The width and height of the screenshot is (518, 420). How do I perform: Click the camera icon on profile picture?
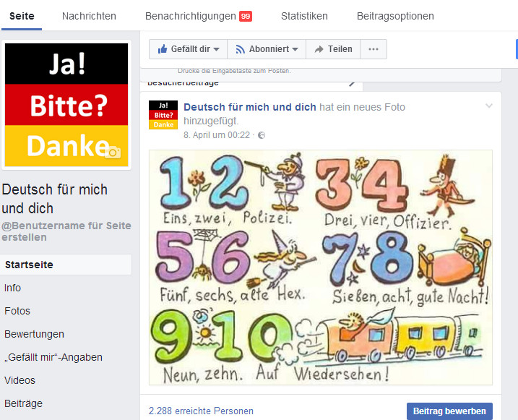(113, 152)
